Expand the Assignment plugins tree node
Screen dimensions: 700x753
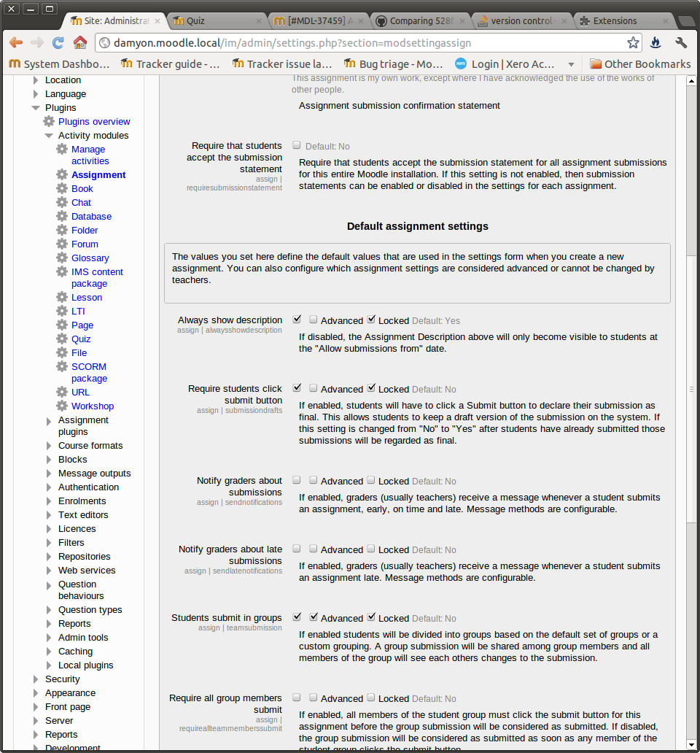[48, 421]
